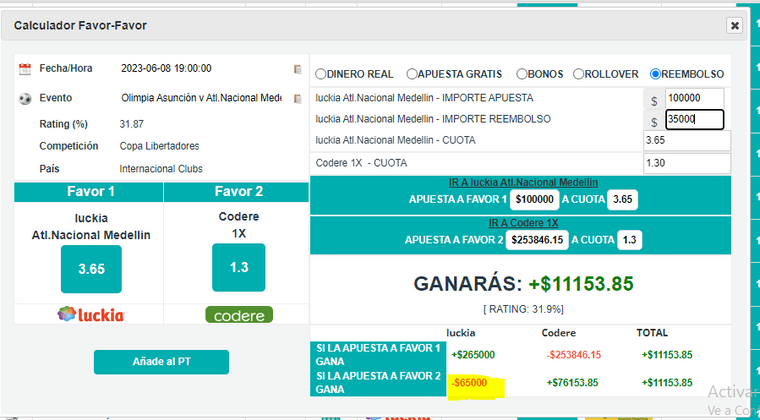
Task: Click the +$11153.85 total in Favor 1 row
Action: pos(667,355)
